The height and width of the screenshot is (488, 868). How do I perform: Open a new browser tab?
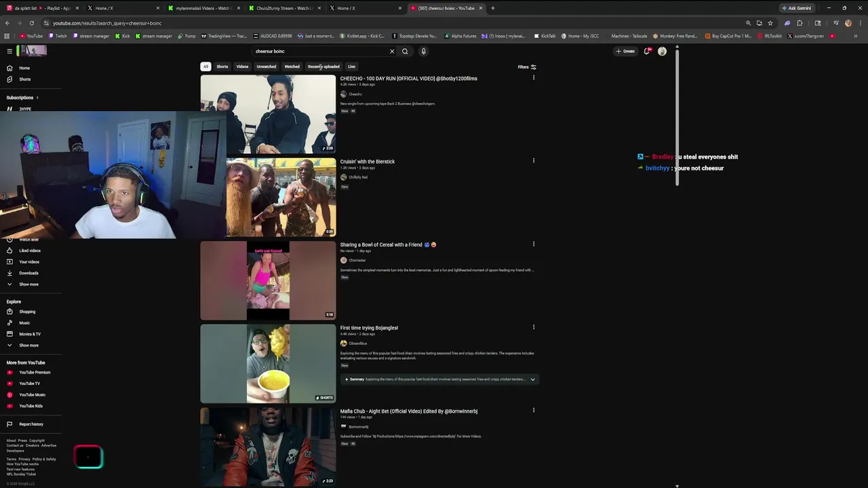[x=493, y=8]
